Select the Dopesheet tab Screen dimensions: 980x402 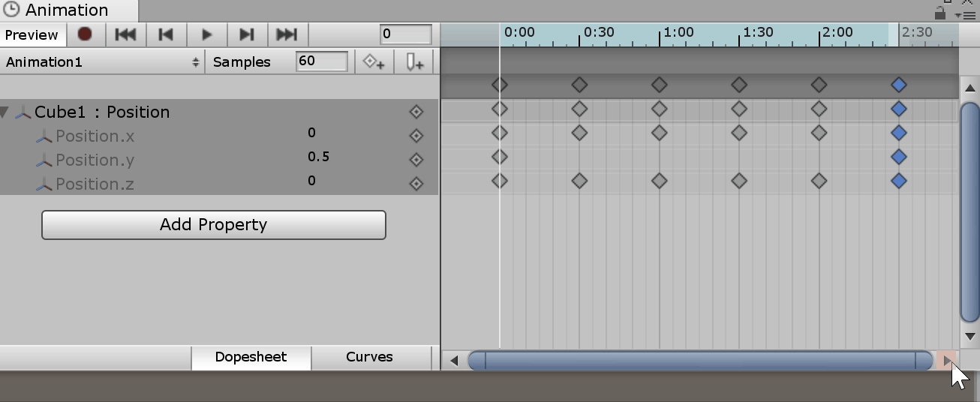pyautogui.click(x=251, y=357)
